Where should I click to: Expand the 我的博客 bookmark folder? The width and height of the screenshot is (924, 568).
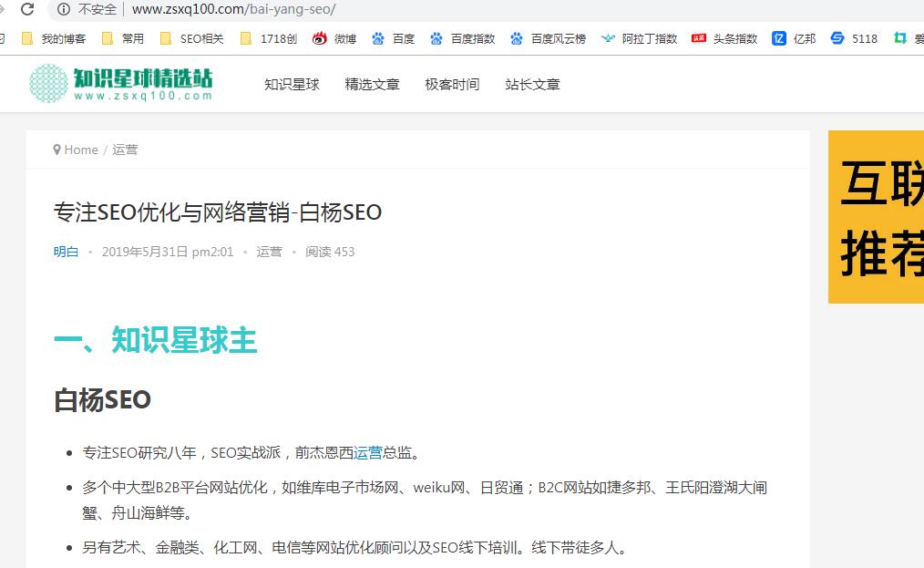[x=53, y=38]
